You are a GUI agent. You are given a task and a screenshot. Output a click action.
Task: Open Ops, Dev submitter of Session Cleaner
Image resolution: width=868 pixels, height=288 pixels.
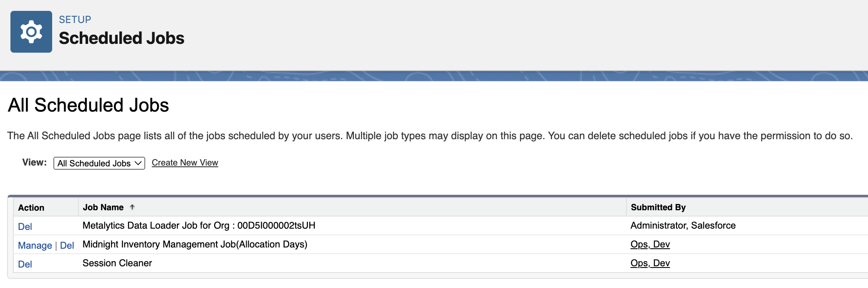click(x=650, y=263)
